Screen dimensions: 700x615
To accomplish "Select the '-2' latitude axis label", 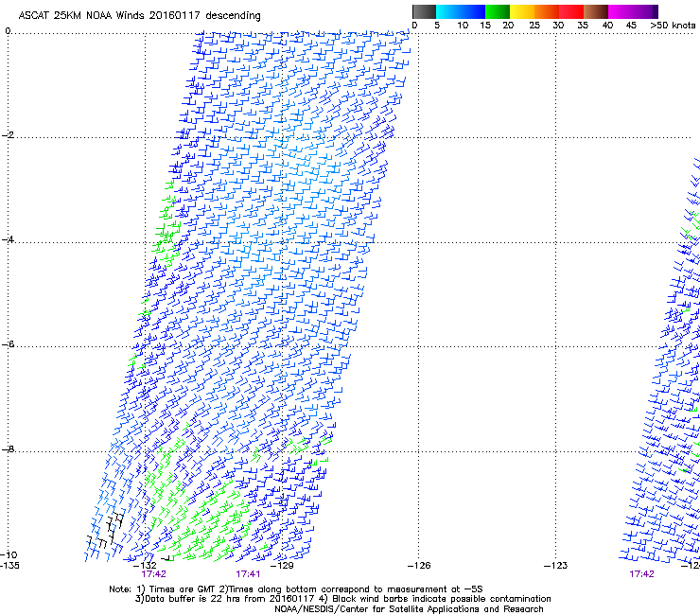I will click(x=8, y=135).
